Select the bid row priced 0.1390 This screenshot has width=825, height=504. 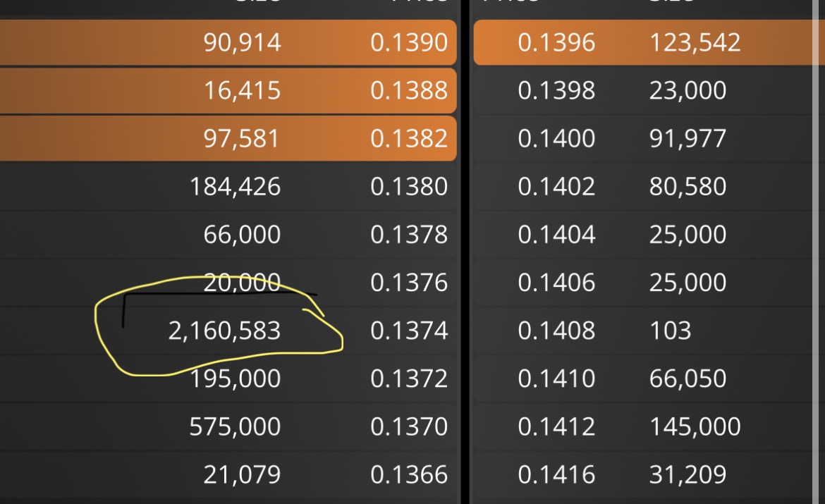pyautogui.click(x=228, y=42)
